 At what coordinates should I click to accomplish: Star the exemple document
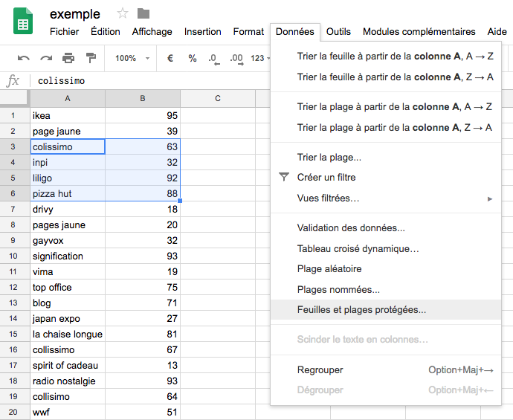pyautogui.click(x=123, y=13)
